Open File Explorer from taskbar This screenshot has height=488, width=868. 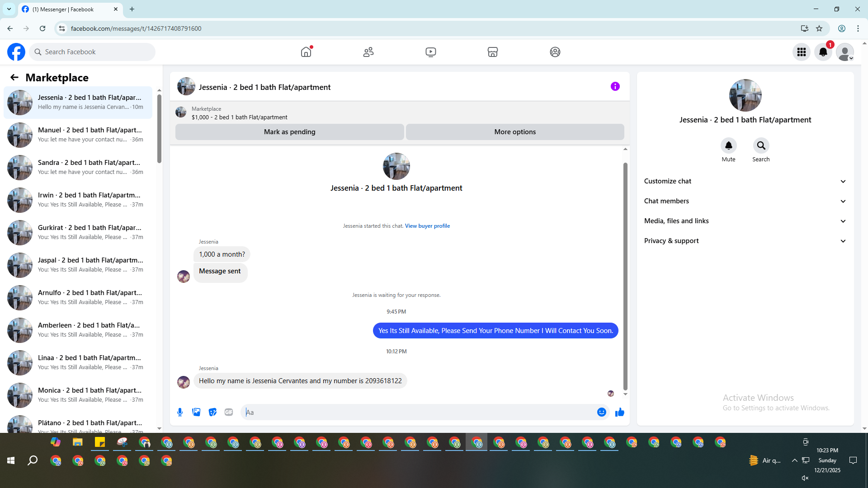tap(78, 442)
